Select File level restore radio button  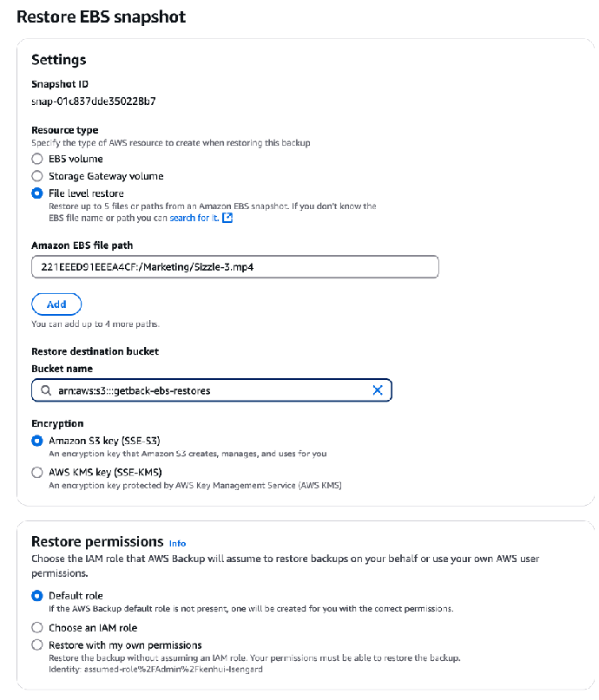[37, 193]
